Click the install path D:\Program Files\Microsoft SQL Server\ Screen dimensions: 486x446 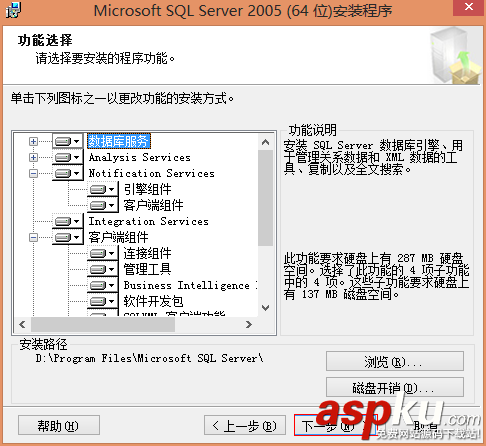pyautogui.click(x=149, y=358)
